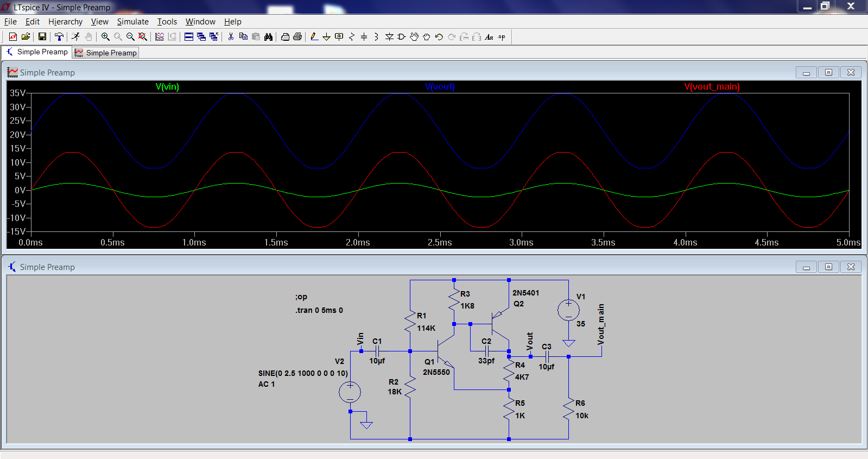The image size is (868, 459).
Task: Open the Control Panel hammer icon
Action: coord(59,36)
